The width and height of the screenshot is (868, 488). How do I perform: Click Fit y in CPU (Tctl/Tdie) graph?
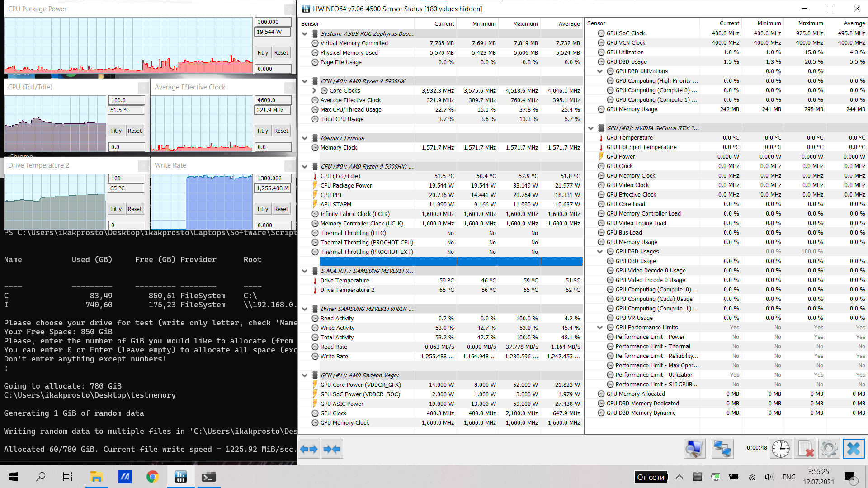pyautogui.click(x=116, y=131)
